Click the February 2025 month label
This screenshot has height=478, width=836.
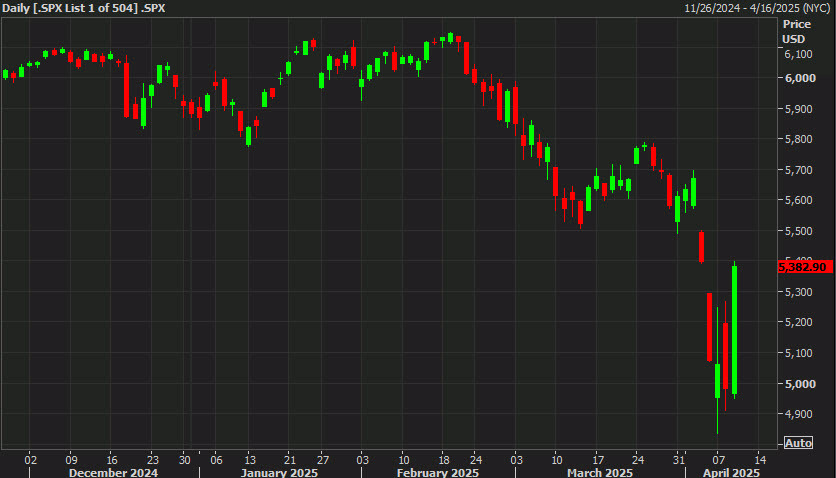click(x=438, y=473)
